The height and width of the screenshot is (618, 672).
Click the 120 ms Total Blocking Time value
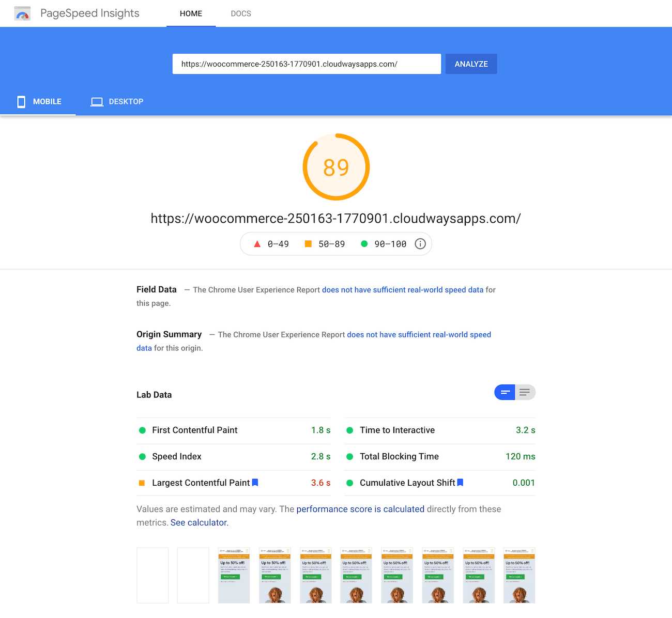(520, 456)
